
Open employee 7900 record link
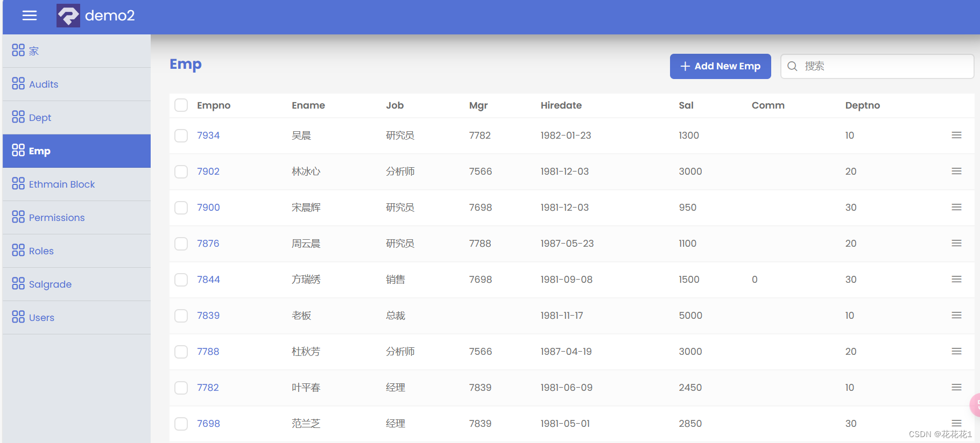[208, 208]
